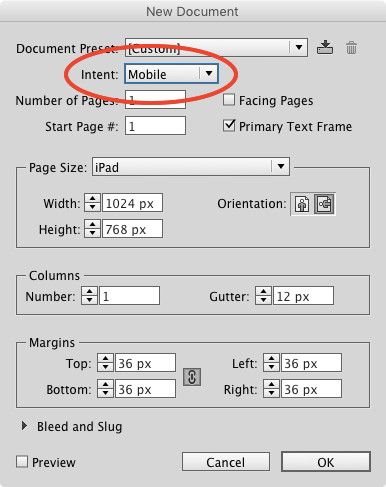Increase Right margin with up stepper
The height and width of the screenshot is (487, 386).
coord(271,384)
